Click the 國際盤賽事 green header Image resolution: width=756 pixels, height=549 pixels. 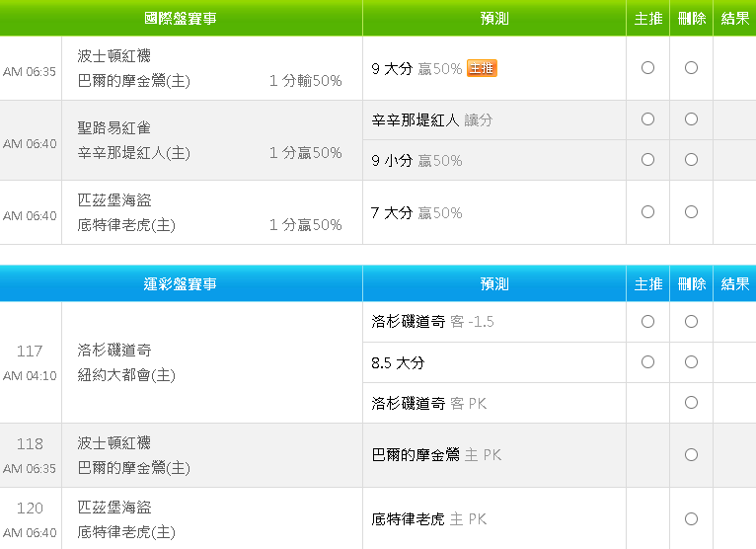(181, 19)
